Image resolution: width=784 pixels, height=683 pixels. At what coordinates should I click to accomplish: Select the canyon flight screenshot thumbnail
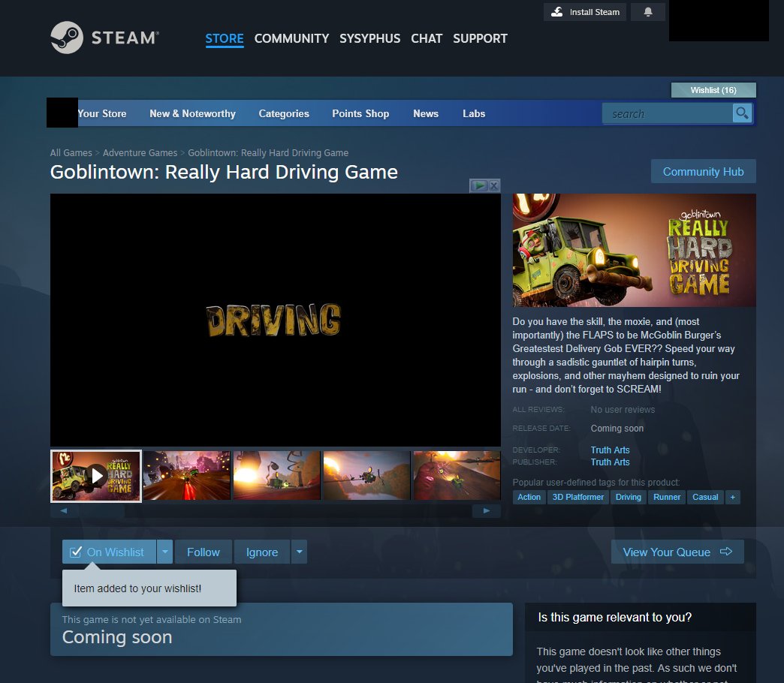pos(367,476)
